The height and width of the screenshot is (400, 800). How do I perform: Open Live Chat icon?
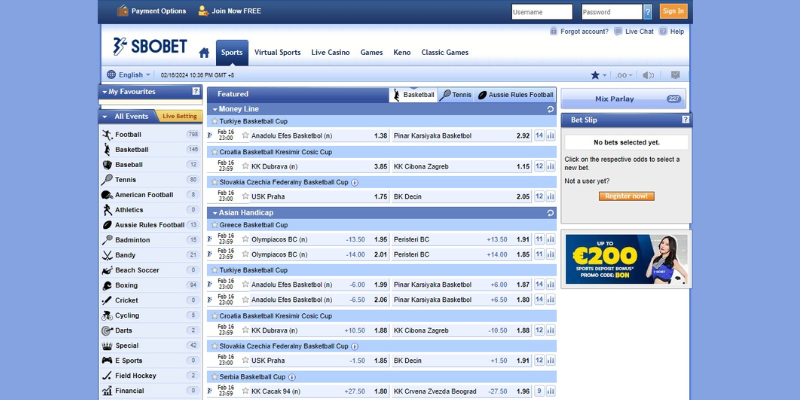[618, 32]
